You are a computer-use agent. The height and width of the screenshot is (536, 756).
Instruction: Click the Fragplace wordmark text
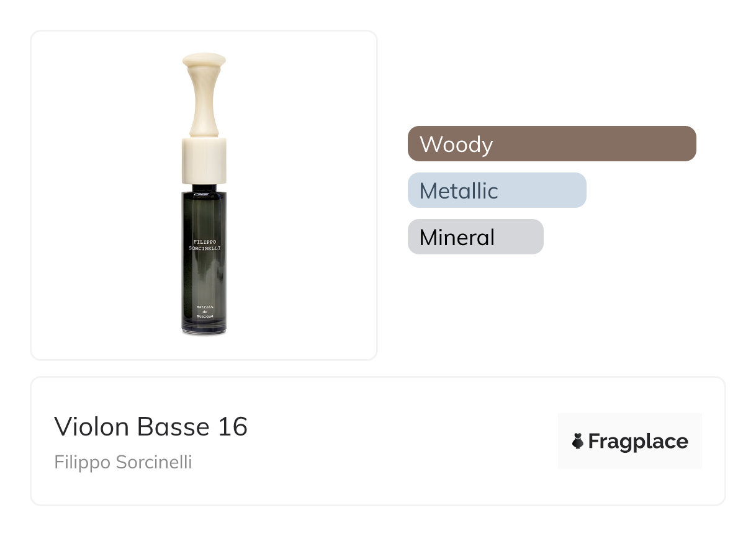point(637,441)
